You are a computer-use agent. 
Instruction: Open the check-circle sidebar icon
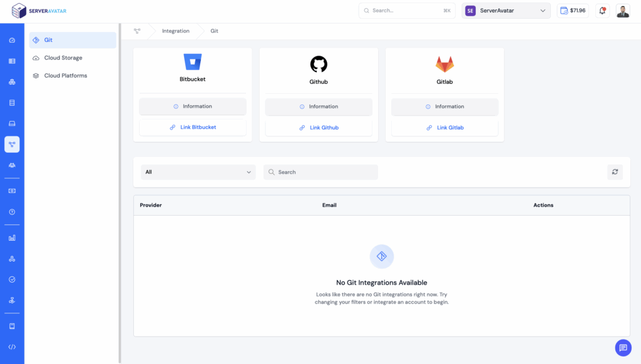pyautogui.click(x=12, y=280)
